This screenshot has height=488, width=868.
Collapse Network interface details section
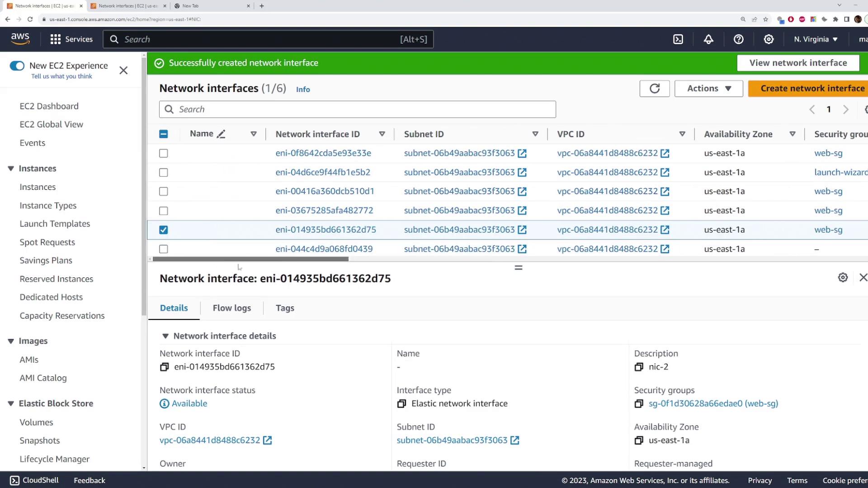(x=165, y=336)
